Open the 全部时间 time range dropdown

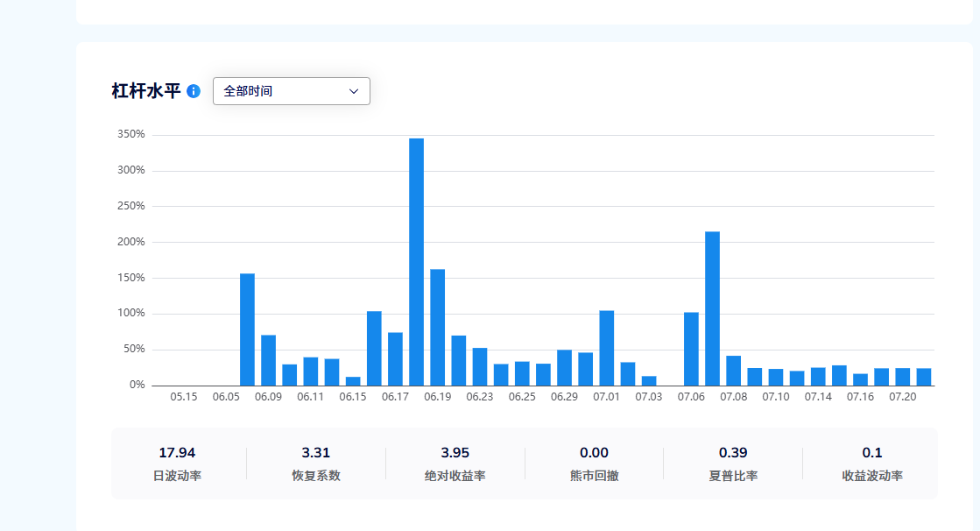(x=292, y=91)
